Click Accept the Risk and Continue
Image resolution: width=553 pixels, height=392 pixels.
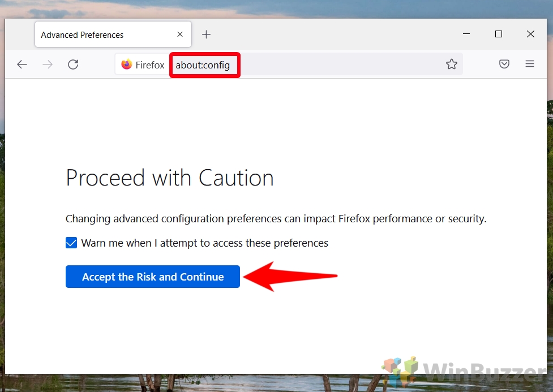click(x=152, y=277)
